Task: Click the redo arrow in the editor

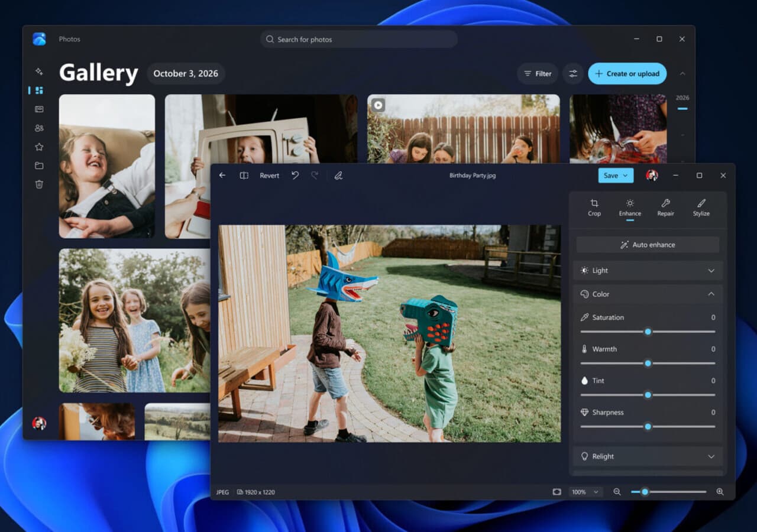Action: 315,176
